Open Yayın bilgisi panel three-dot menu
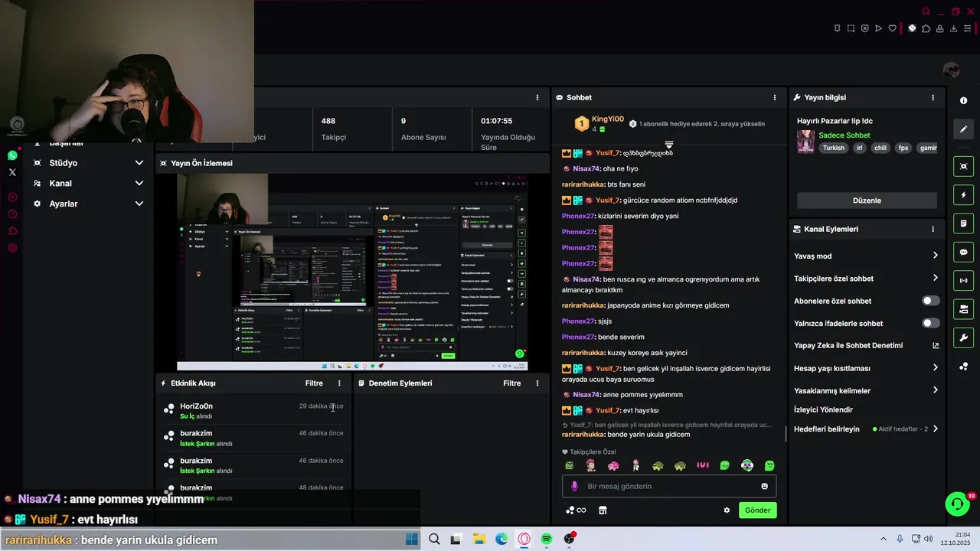Image resolution: width=980 pixels, height=551 pixels. [933, 98]
